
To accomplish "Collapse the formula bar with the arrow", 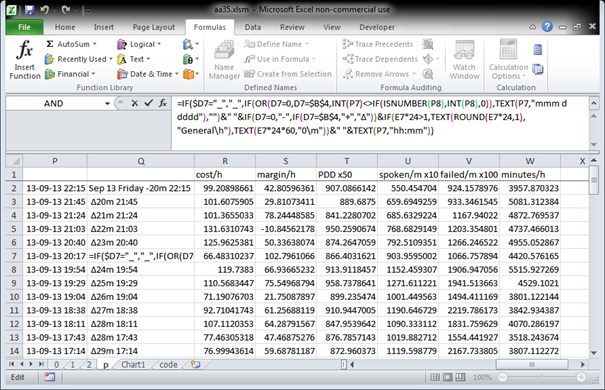I will pyautogui.click(x=594, y=103).
